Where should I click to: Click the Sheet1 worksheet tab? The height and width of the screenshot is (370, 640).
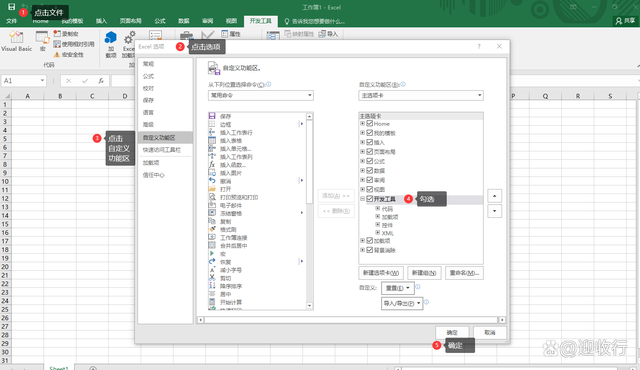tap(58, 368)
